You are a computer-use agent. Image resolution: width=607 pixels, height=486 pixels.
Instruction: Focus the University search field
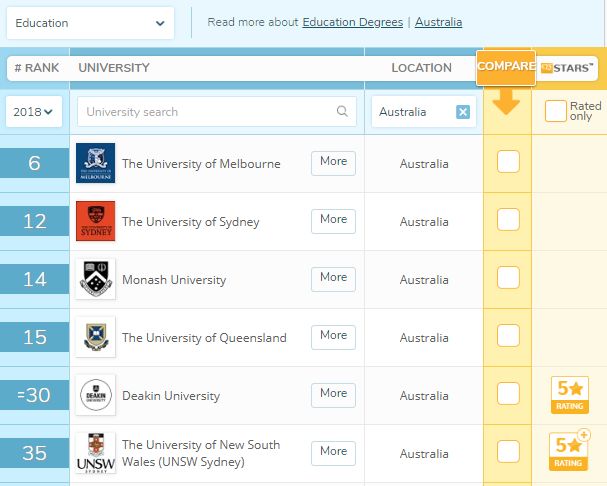(217, 112)
